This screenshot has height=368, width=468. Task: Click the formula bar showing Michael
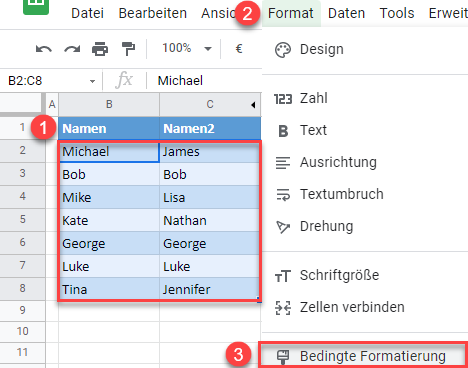click(x=204, y=81)
